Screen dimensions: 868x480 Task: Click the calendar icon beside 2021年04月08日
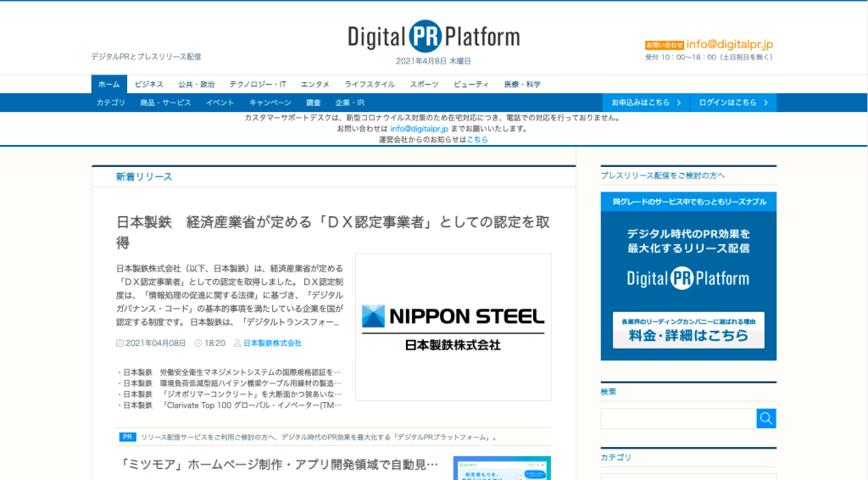pos(120,343)
